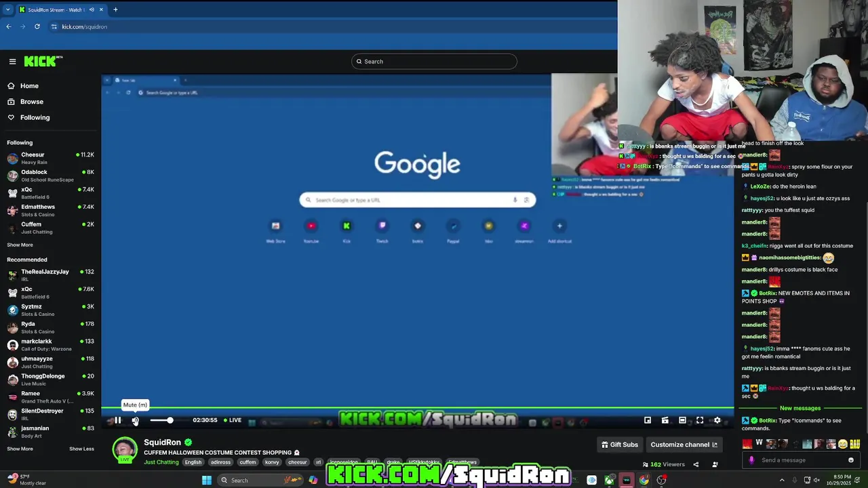Pop out the mini player
868x488 pixels.
tap(648, 420)
